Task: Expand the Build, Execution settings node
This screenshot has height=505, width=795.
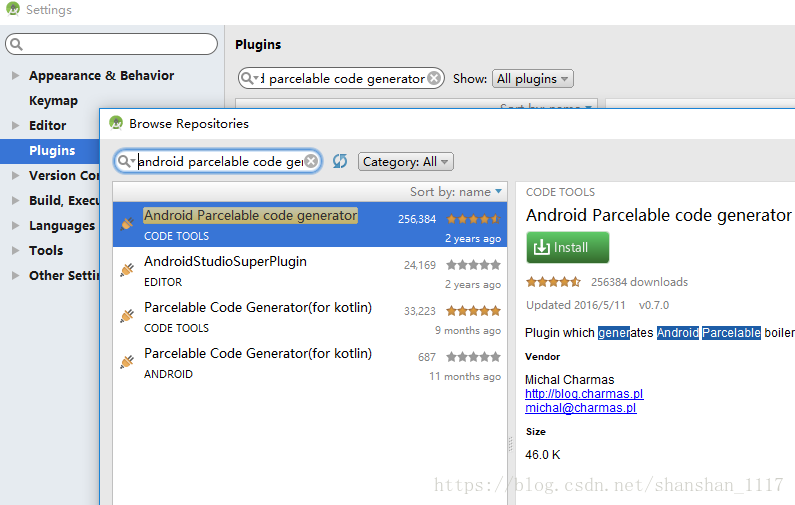Action: [15, 200]
